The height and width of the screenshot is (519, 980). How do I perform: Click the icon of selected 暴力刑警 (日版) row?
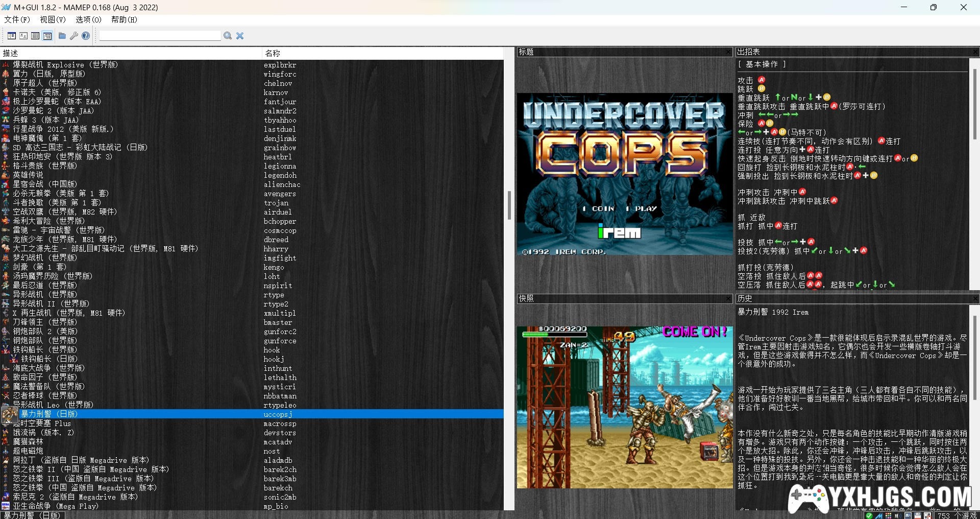pyautogui.click(x=10, y=414)
